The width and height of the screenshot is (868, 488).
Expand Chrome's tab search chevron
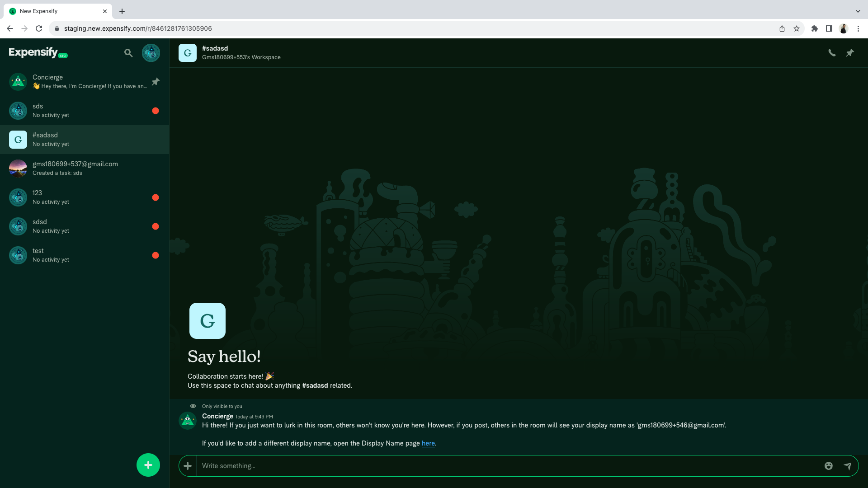(858, 11)
